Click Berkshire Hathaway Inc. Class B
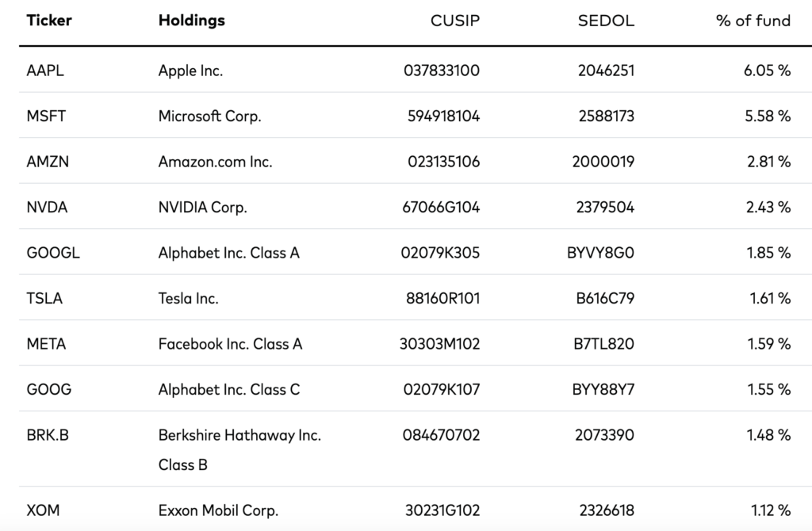The height and width of the screenshot is (531, 812). pyautogui.click(x=239, y=449)
